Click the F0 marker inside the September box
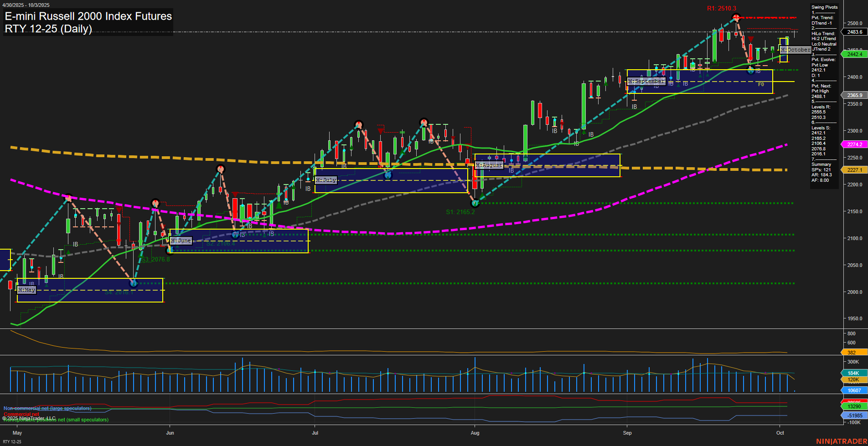The width and height of the screenshot is (868, 446). pyautogui.click(x=761, y=84)
